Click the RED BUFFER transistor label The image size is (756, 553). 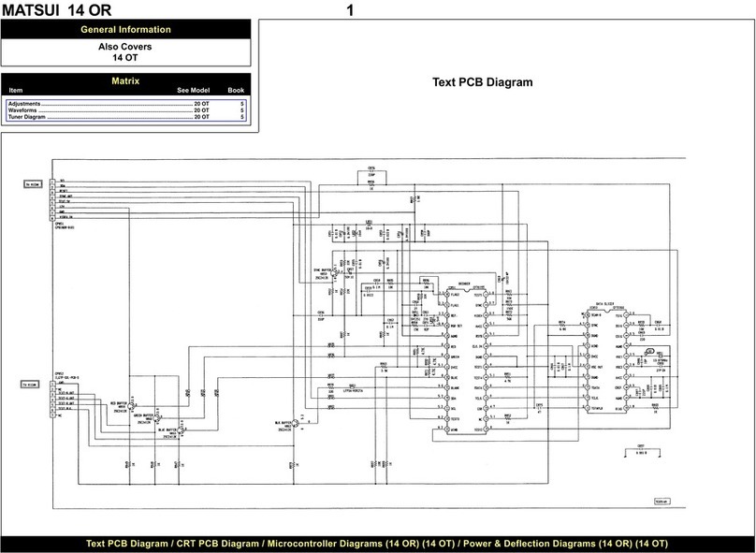(x=119, y=403)
